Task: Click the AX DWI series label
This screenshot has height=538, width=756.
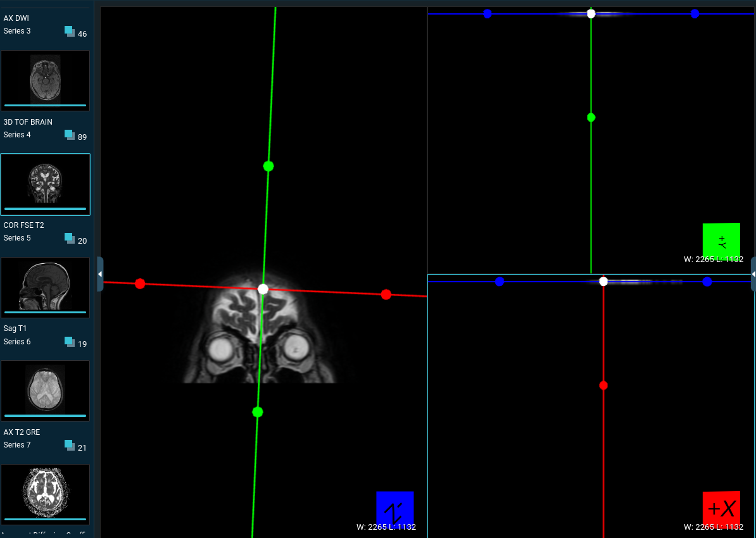Action: pyautogui.click(x=16, y=18)
